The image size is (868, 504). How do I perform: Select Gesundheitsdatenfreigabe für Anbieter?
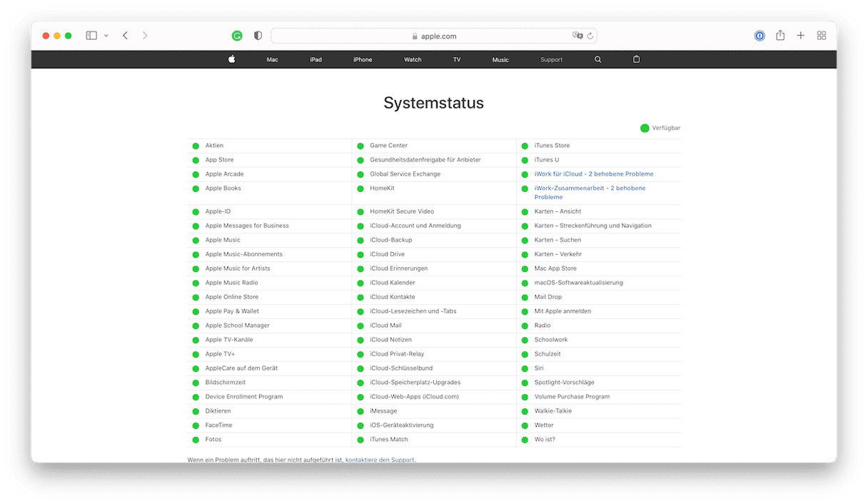425,160
